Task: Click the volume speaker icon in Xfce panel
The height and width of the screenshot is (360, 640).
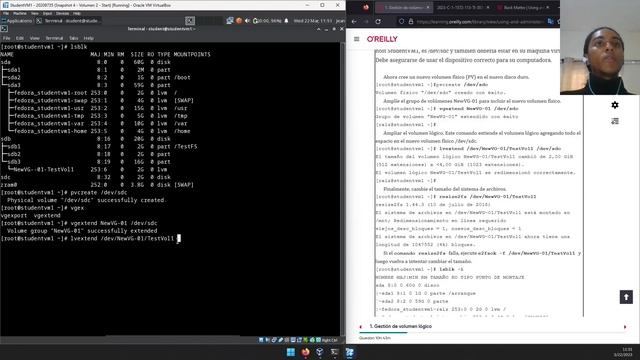Action: [x=247, y=21]
